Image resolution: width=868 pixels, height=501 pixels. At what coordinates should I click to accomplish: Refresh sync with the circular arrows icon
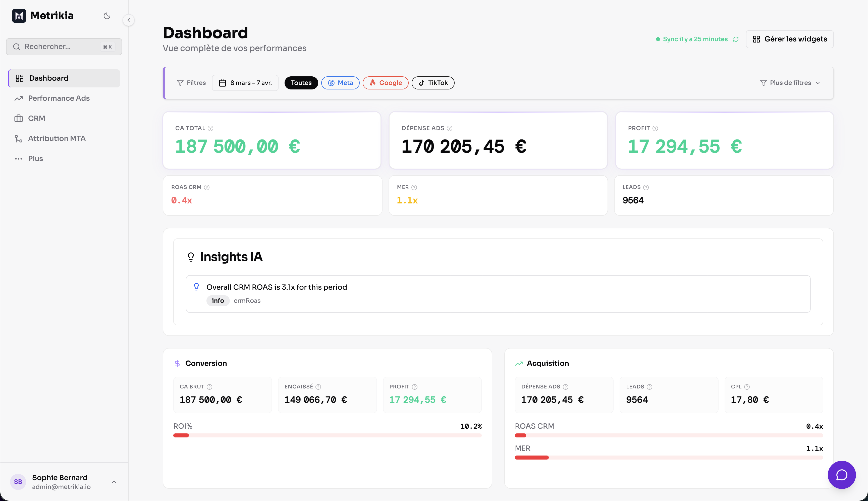coord(736,39)
